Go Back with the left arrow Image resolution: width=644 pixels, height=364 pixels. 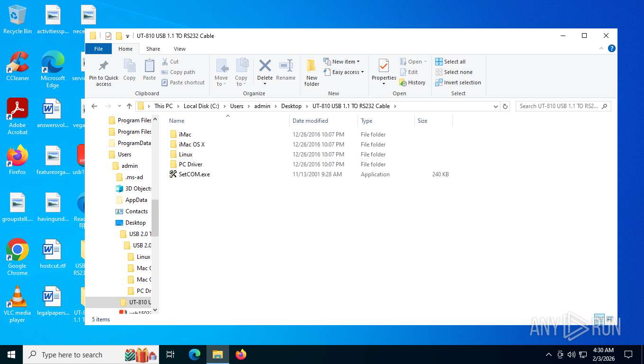(x=94, y=106)
